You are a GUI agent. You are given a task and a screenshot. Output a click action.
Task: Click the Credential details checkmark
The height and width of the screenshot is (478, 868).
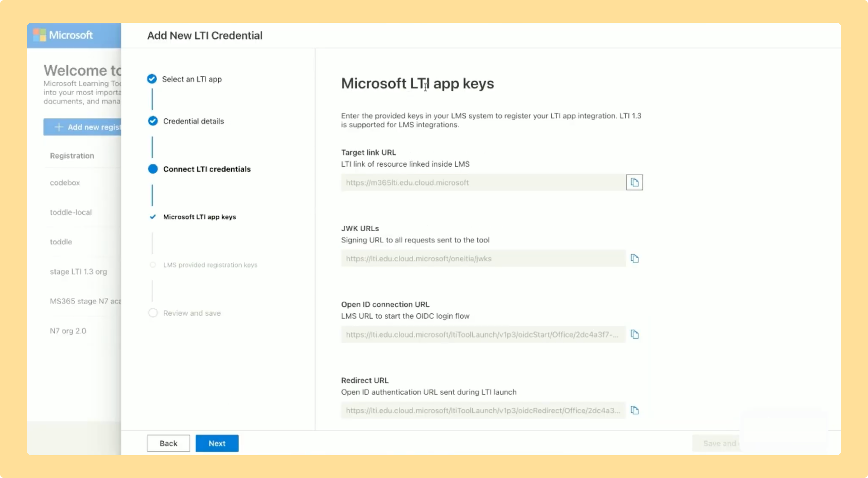153,121
